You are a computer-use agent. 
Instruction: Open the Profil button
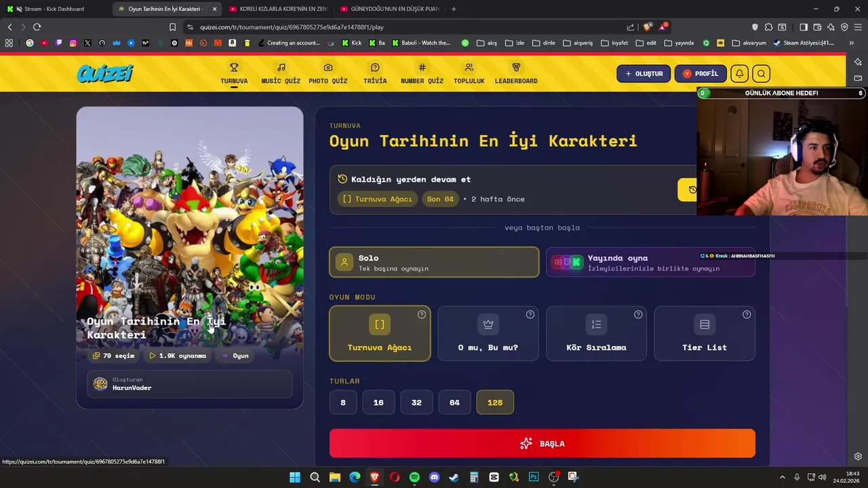tap(701, 74)
